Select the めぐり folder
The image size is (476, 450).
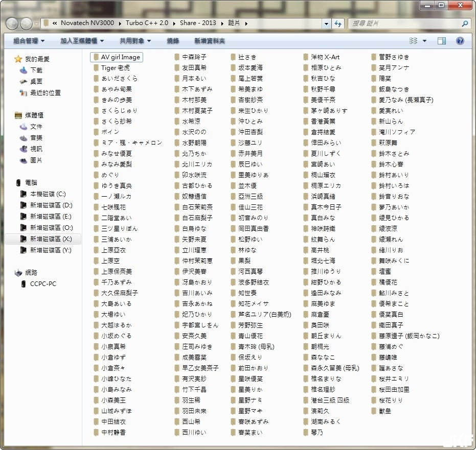pyautogui.click(x=106, y=175)
